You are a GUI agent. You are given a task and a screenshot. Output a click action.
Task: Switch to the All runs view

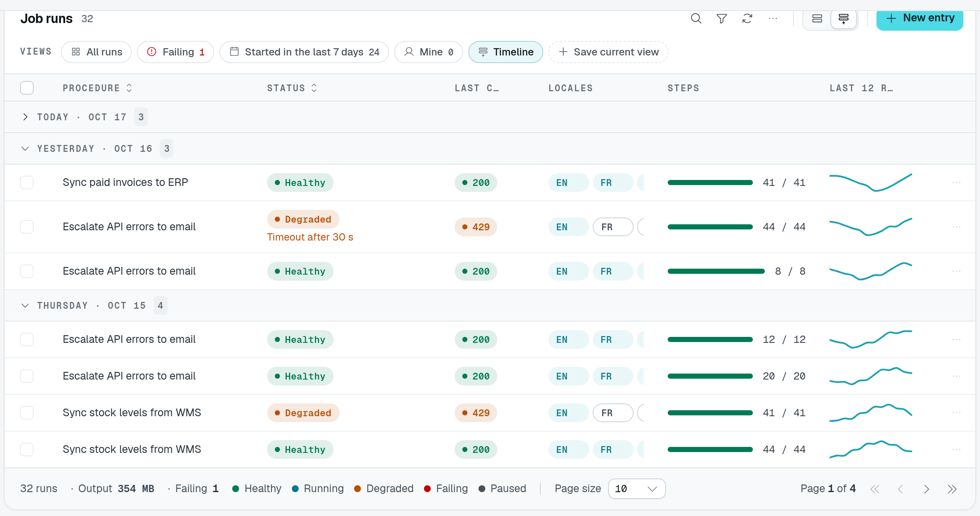pyautogui.click(x=96, y=52)
